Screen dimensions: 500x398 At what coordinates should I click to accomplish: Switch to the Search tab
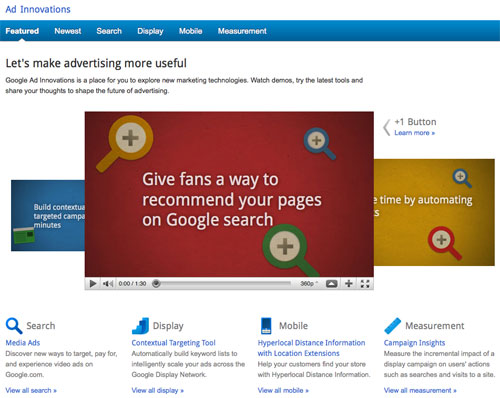[109, 31]
